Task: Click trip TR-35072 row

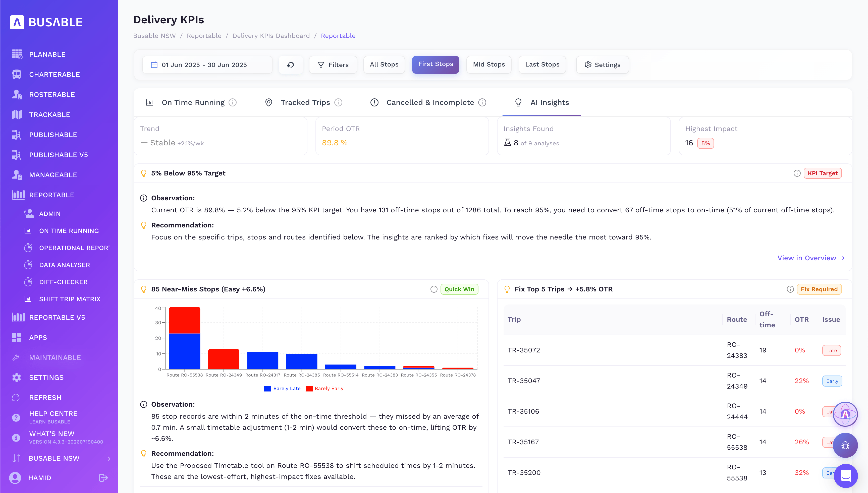Action: coord(674,350)
